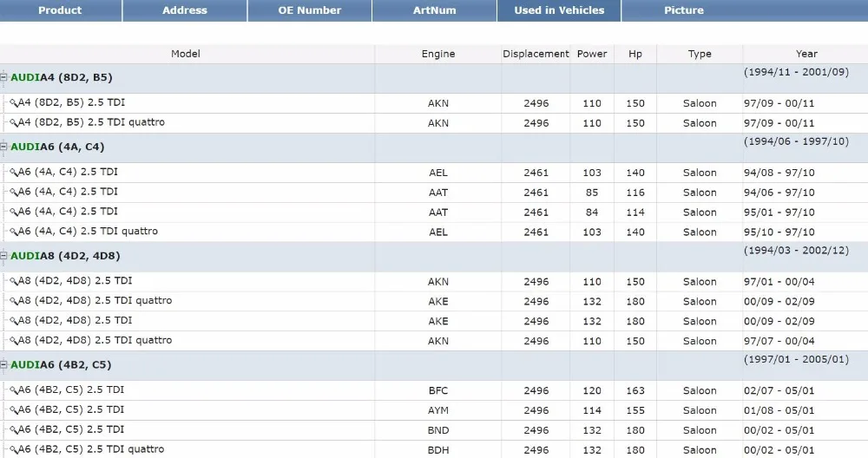Click magnifier icon for A6 C5 2.5 TDI BND row
Image resolution: width=868 pixels, height=458 pixels.
14,429
